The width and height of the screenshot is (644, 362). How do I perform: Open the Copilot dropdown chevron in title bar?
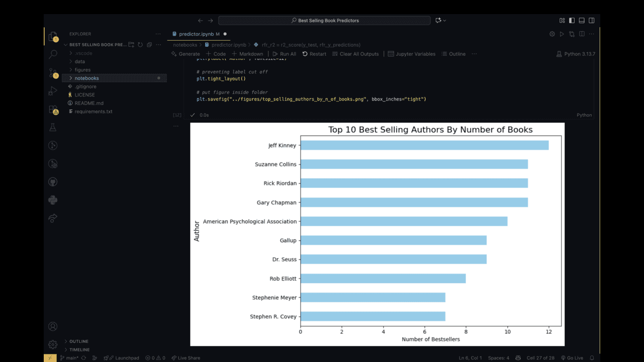[445, 21]
